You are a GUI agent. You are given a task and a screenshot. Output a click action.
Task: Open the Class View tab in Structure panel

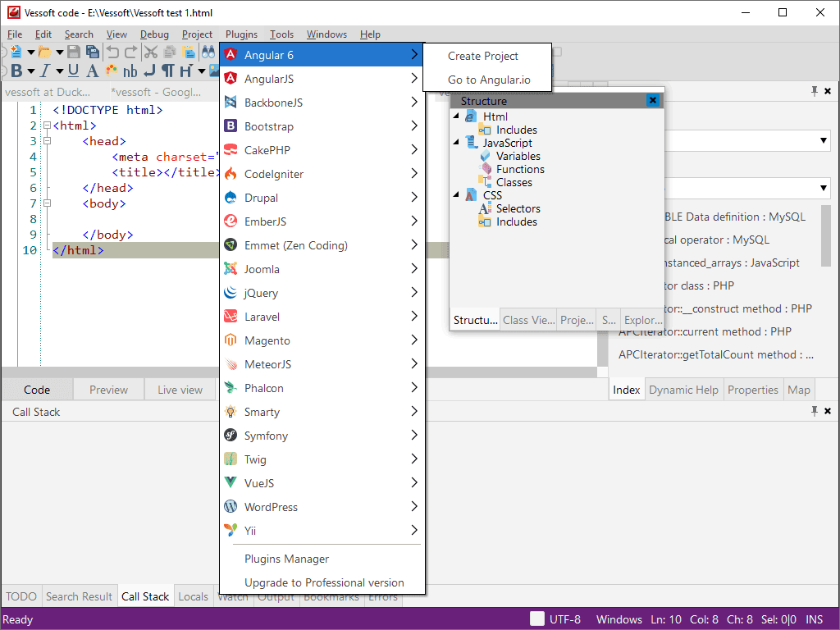[x=529, y=320]
